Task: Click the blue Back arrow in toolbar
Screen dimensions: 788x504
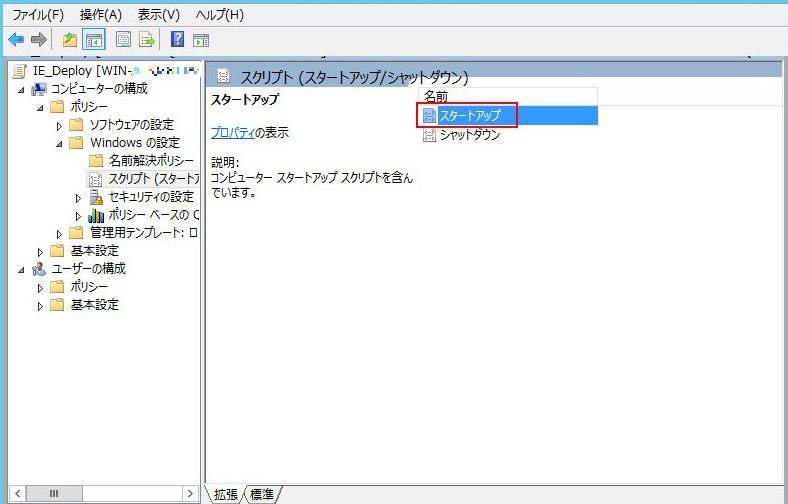Action: click(x=15, y=39)
